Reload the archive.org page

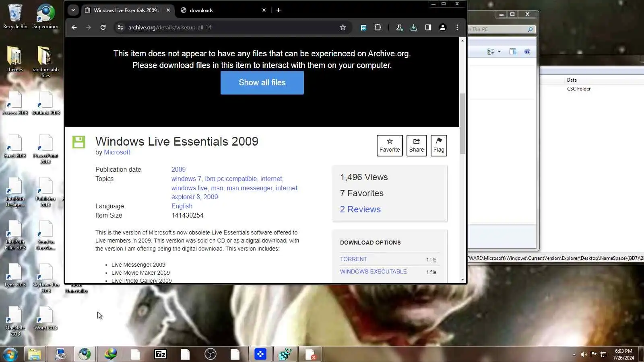tap(103, 27)
